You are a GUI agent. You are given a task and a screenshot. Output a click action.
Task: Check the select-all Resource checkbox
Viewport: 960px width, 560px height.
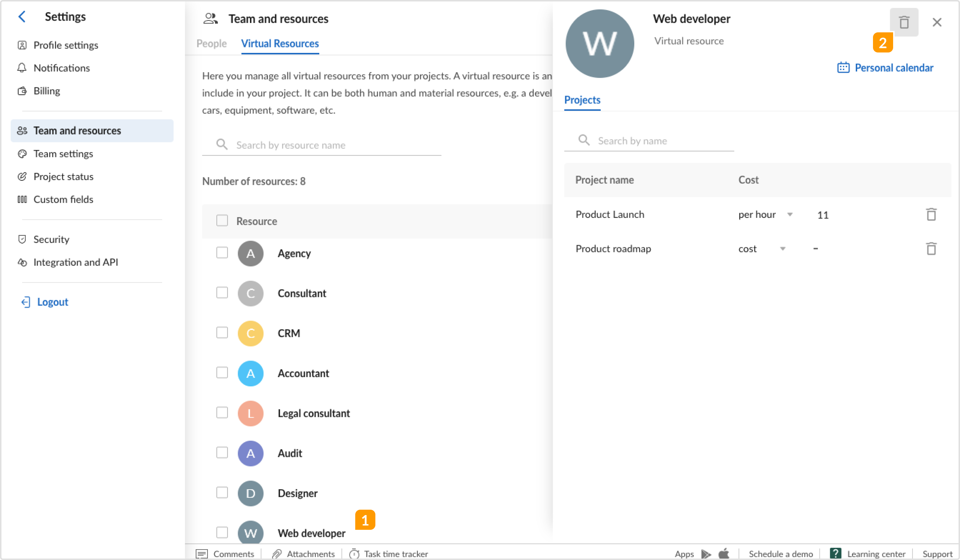[222, 221]
